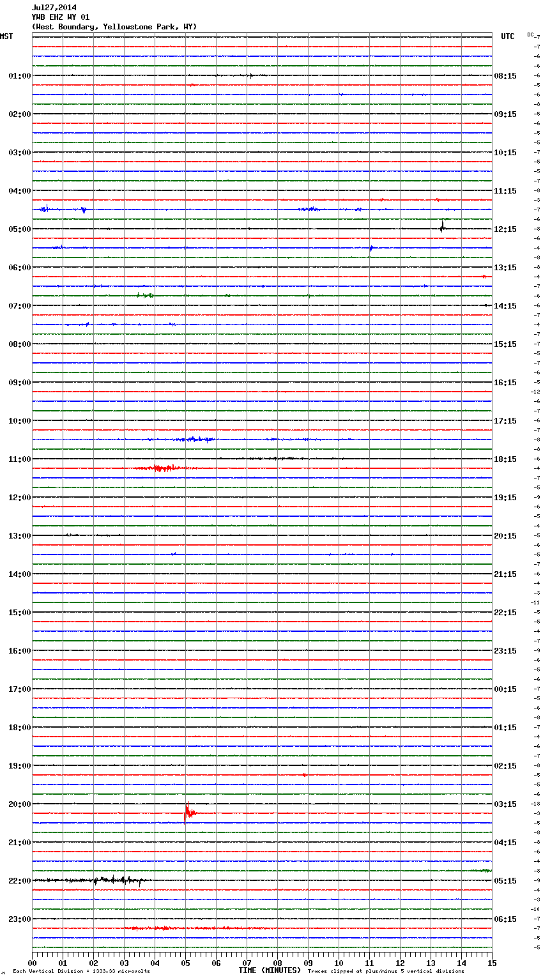Select the 07:00 MST time label
Screen dimensions: 543x980
[20, 306]
